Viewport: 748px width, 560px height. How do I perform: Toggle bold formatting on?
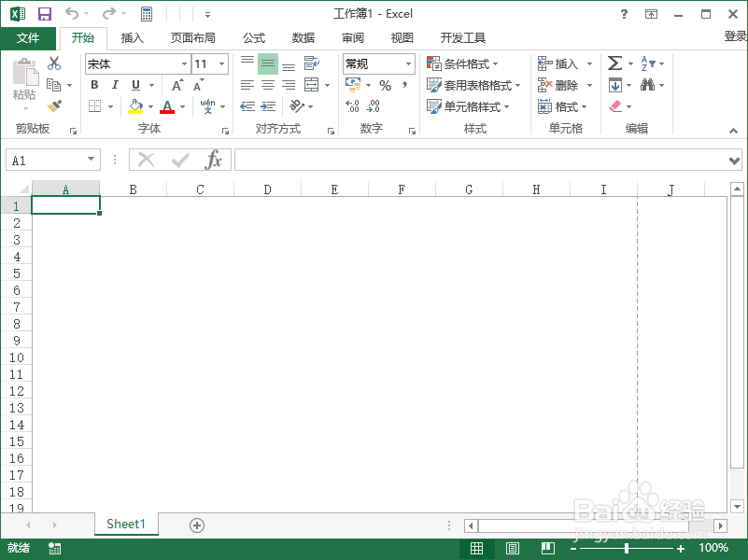coord(95,85)
